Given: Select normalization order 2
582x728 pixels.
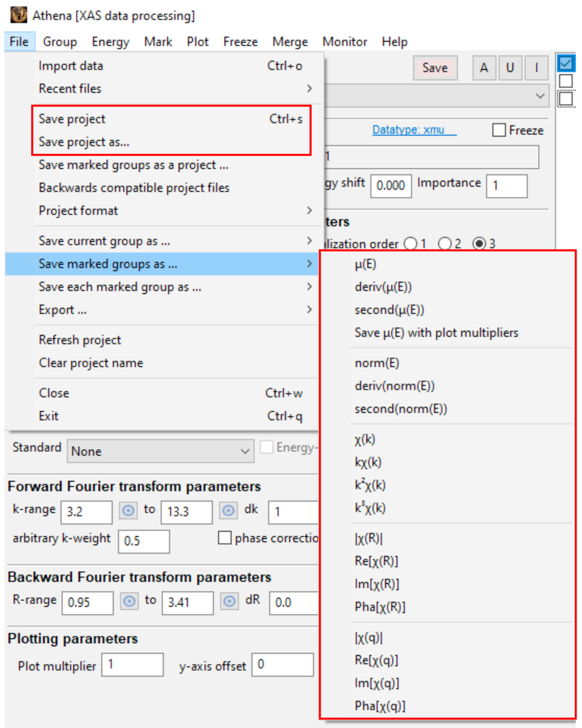Looking at the screenshot, I should 445,243.
